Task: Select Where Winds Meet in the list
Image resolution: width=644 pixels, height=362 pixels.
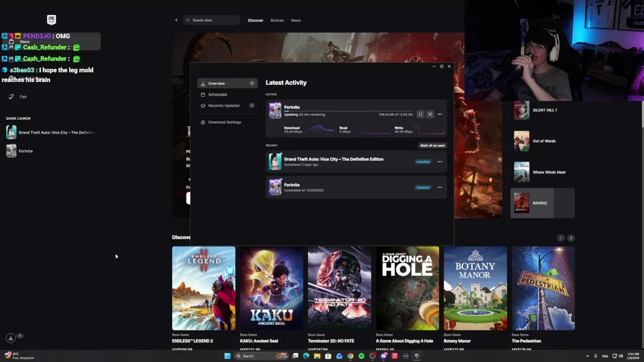Action: coord(542,172)
